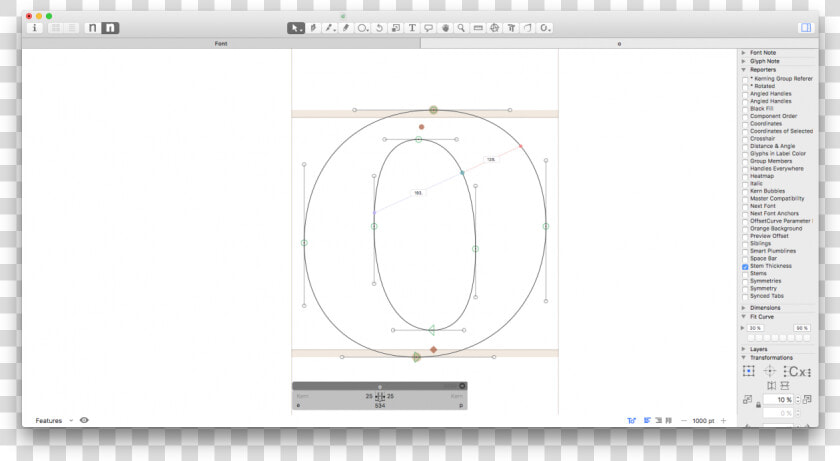The width and height of the screenshot is (840, 461).
Task: Select the Draw pen tool
Action: coord(313,28)
